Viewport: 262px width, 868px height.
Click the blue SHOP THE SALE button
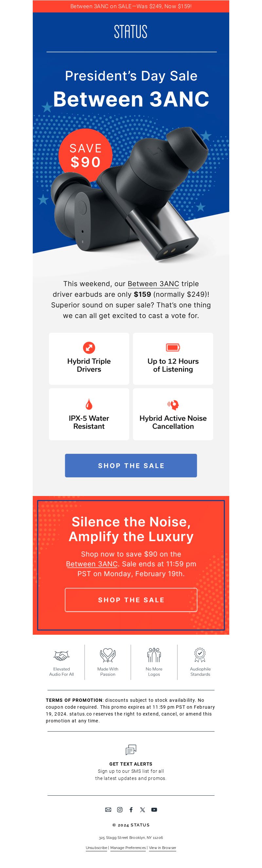click(x=131, y=465)
